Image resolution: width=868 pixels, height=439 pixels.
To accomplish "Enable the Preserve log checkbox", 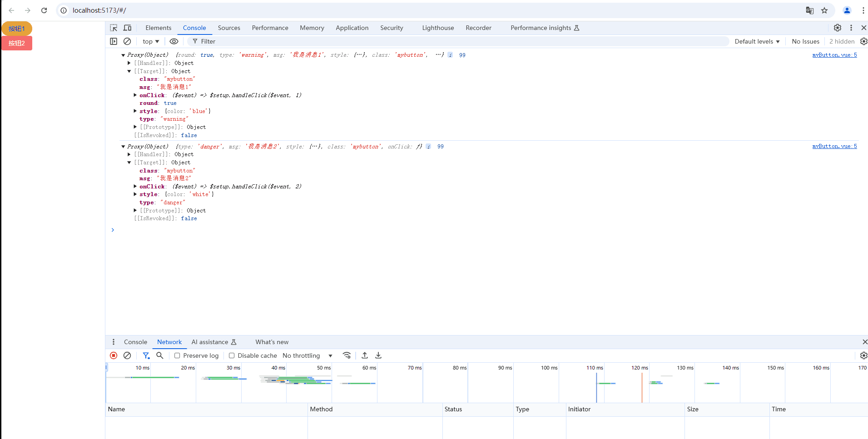I will point(177,355).
